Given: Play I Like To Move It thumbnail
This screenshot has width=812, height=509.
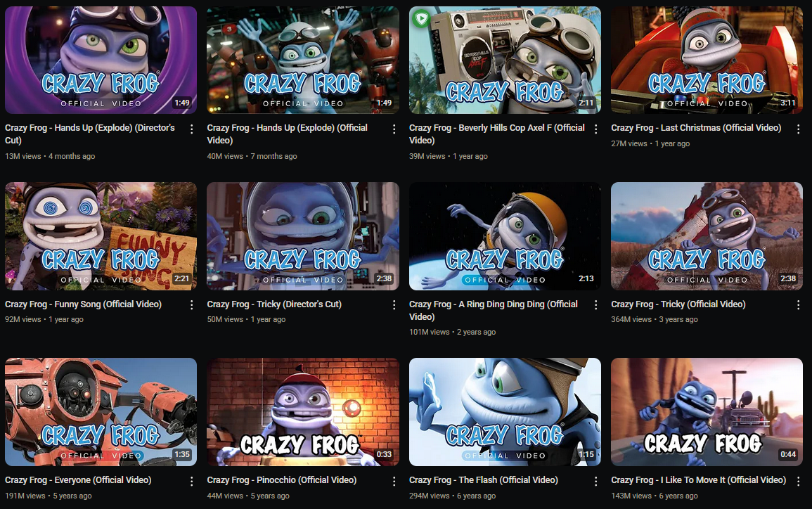Looking at the screenshot, I should click(707, 412).
